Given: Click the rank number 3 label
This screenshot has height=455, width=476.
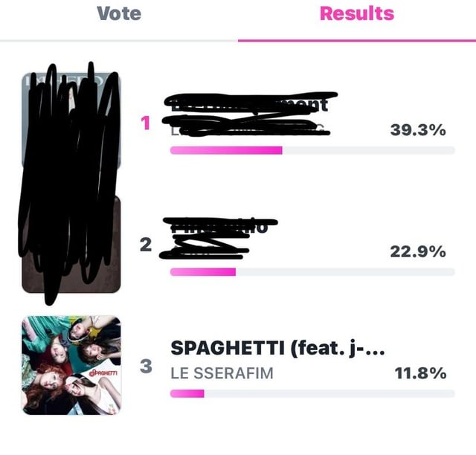Looking at the screenshot, I should pos(146,367).
